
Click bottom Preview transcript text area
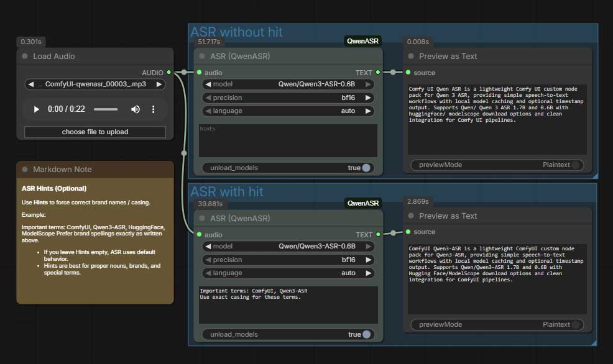(x=497, y=280)
